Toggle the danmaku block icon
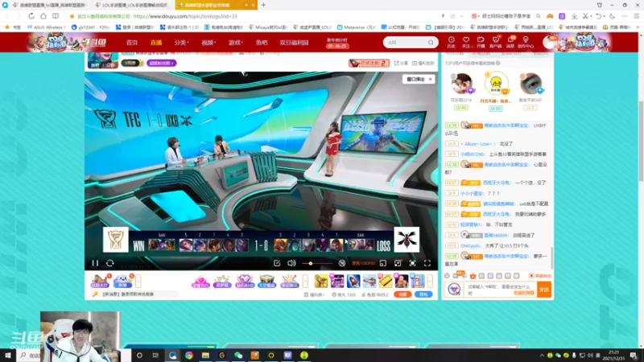Image resolution: width=644 pixels, height=362 pixels. (x=341, y=263)
